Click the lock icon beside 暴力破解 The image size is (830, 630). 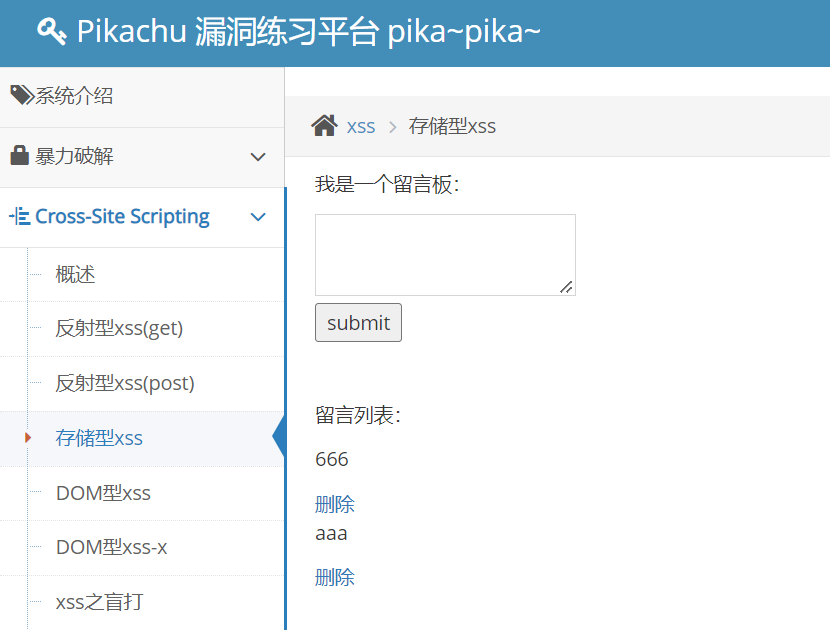coord(18,156)
